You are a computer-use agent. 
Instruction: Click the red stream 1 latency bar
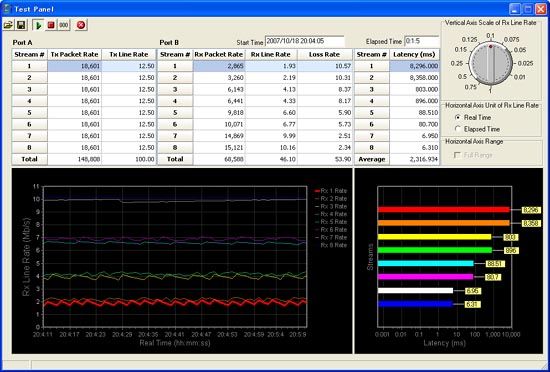pos(444,209)
